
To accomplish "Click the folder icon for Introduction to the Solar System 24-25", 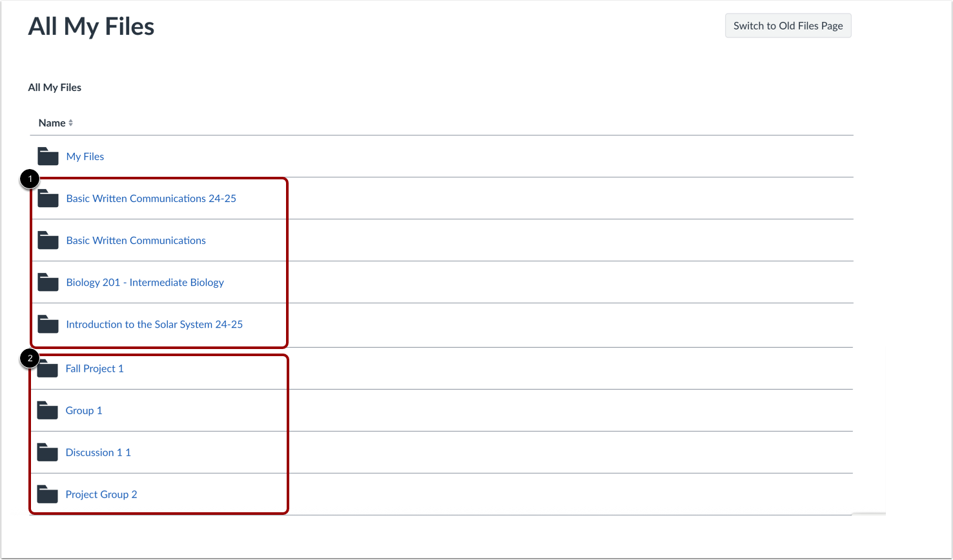I will [47, 324].
